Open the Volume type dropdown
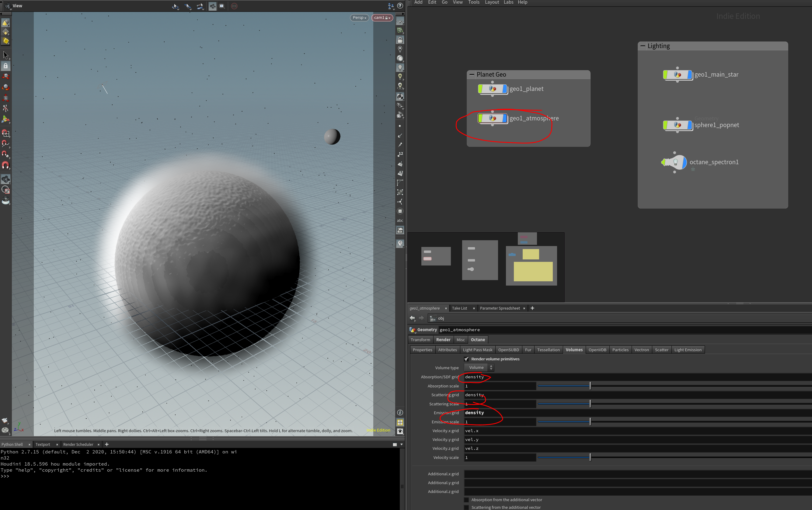This screenshot has width=812, height=510. click(x=479, y=368)
